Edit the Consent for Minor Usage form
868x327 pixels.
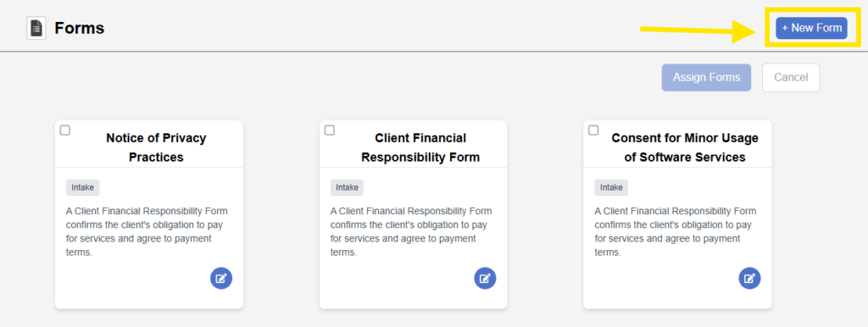pos(749,279)
